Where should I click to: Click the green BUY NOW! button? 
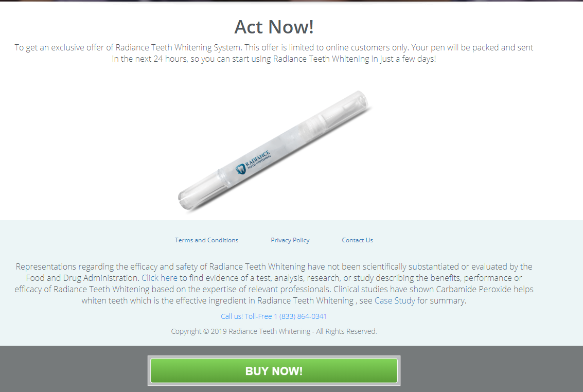tap(274, 370)
